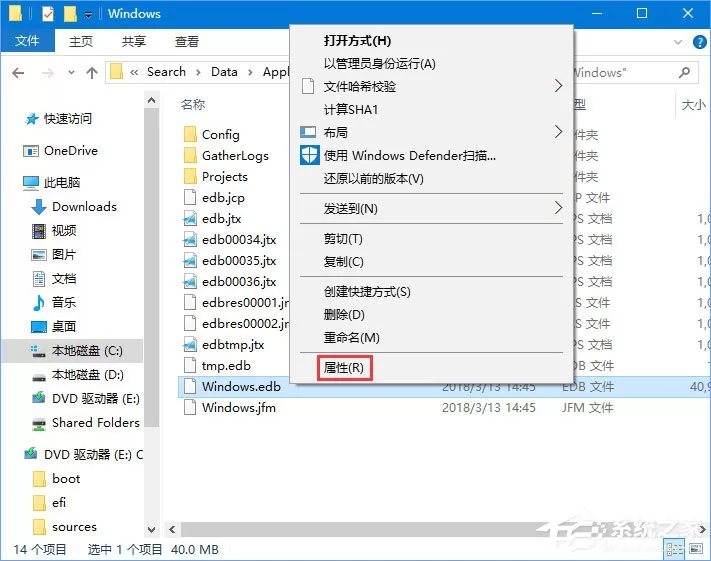Image resolution: width=711 pixels, height=561 pixels.
Task: Open the recent locations dropdown arrow
Action: click(71, 73)
